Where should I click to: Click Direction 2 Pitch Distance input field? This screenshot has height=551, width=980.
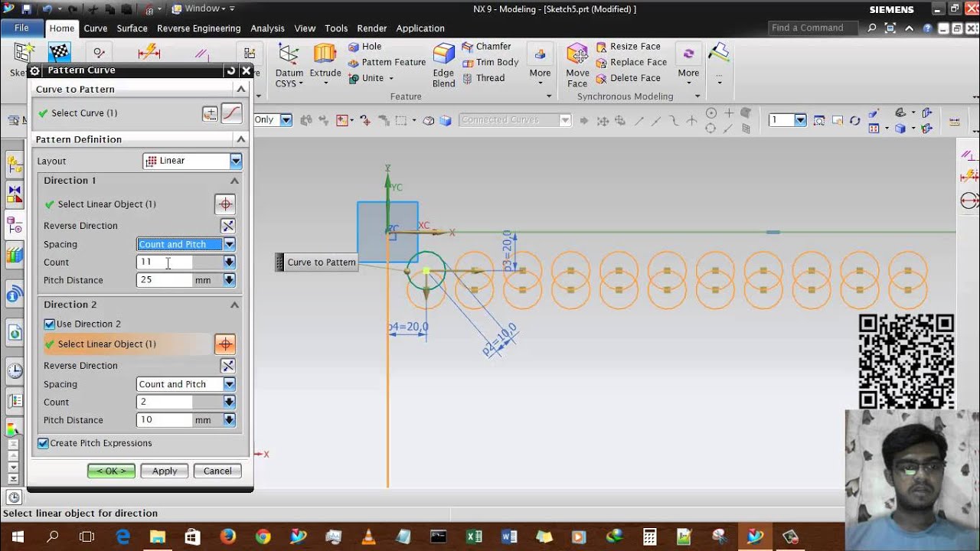(164, 420)
